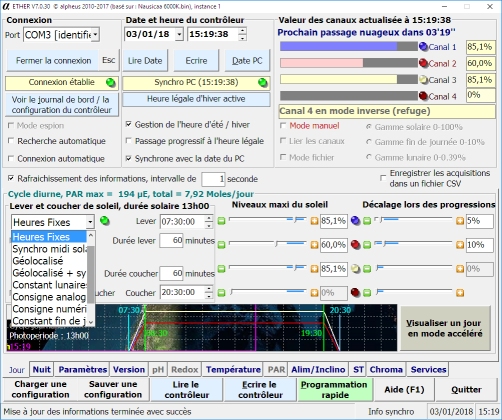Click green minus icon for 60,0% sun level row
The image size is (502, 420).
222,245
